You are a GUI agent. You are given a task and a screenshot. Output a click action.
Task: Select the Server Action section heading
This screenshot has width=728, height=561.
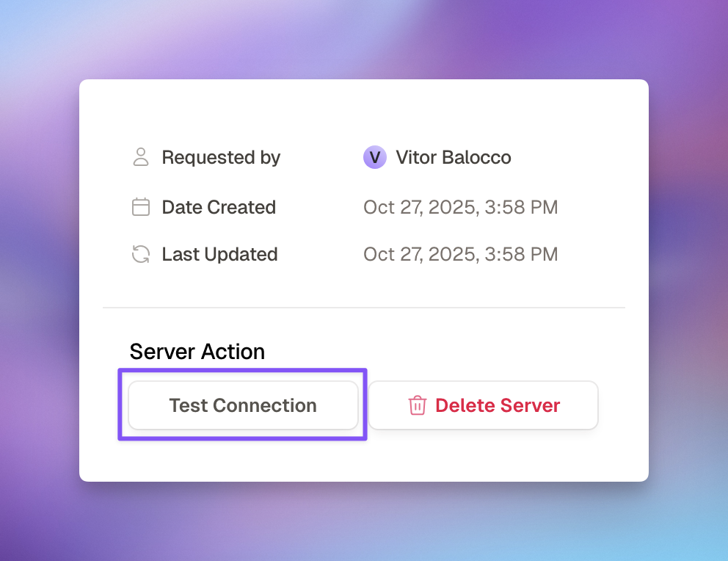pyautogui.click(x=197, y=352)
